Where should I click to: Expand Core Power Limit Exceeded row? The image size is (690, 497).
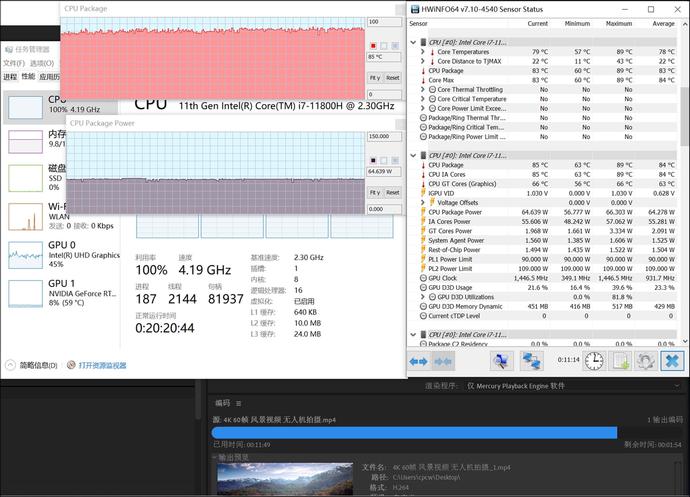(x=423, y=108)
